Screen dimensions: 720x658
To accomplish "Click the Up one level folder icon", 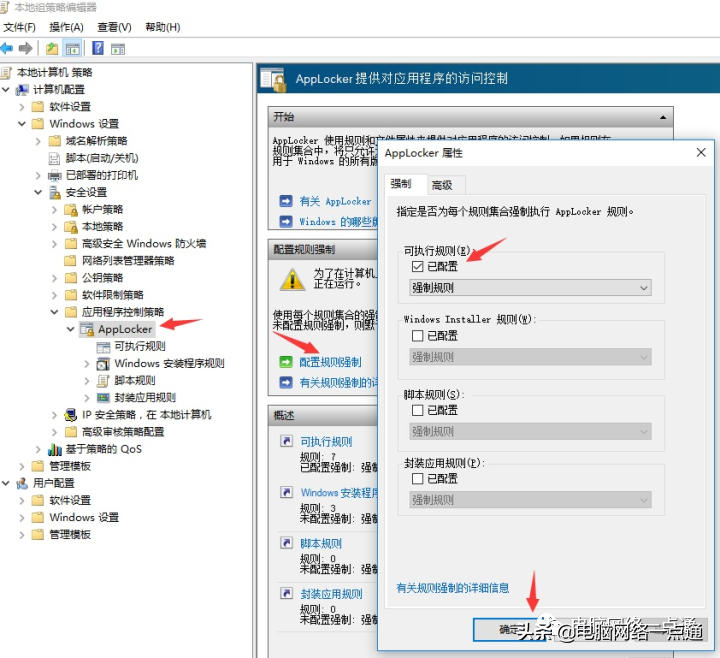I will 52,48.
